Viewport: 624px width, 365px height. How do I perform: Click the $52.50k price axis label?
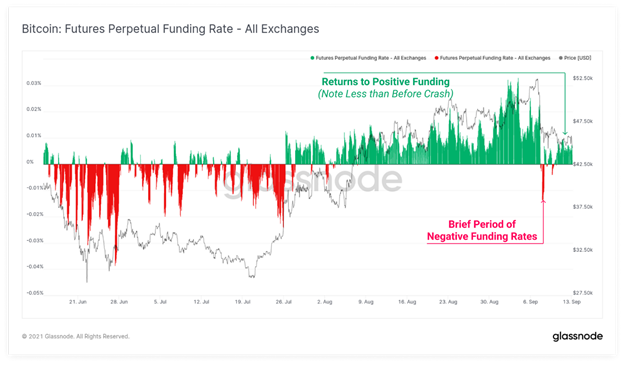point(583,78)
